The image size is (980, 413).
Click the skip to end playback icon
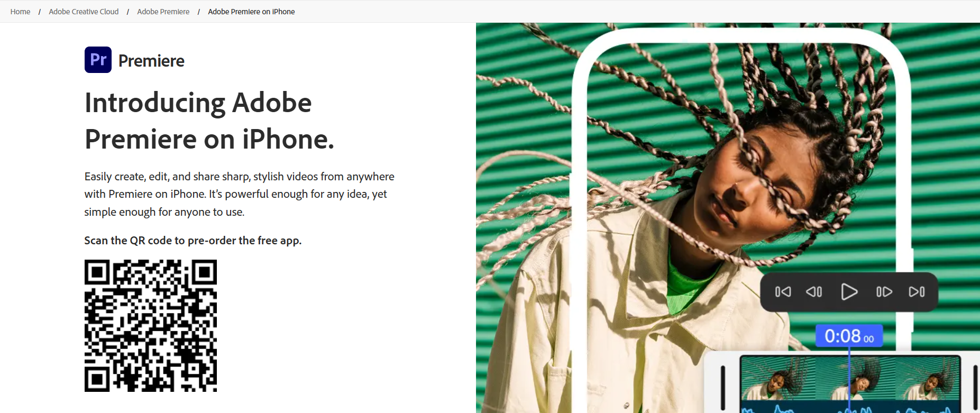917,292
